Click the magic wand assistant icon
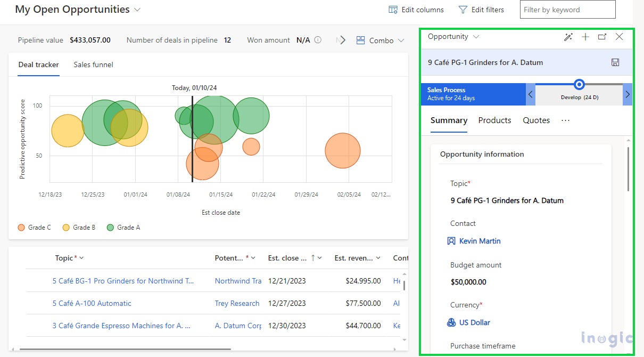Screen dimensions: 644x357 pyautogui.click(x=568, y=37)
